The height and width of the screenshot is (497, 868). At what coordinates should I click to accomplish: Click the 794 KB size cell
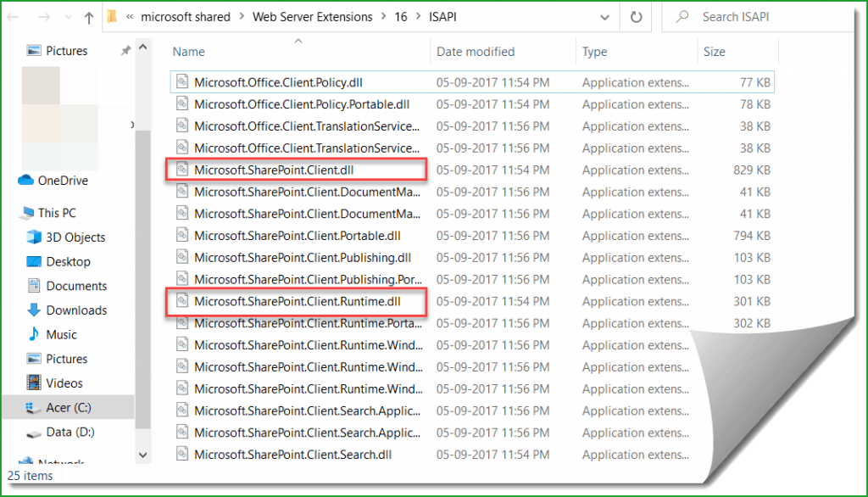[752, 236]
